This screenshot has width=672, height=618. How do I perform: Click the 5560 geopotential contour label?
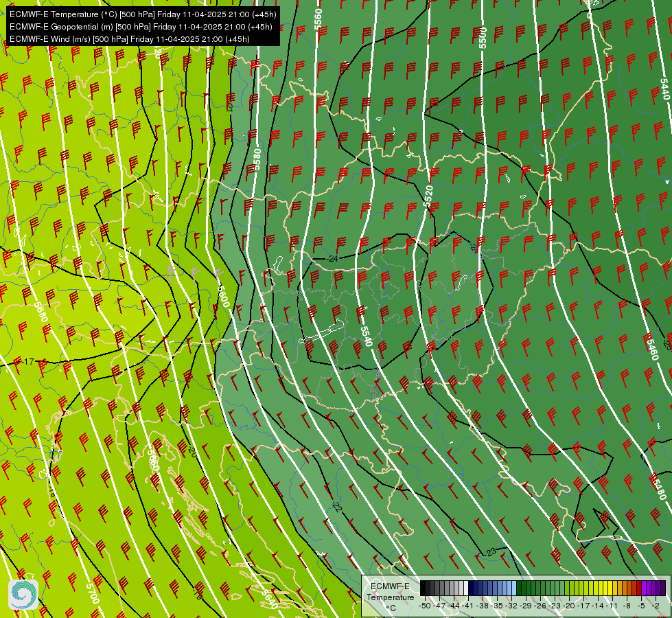point(318,19)
